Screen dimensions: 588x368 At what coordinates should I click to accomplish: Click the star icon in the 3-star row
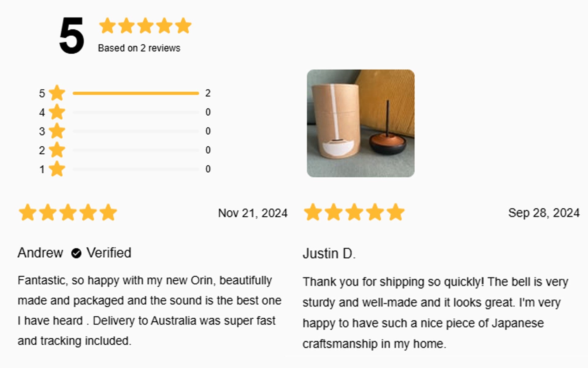click(57, 131)
